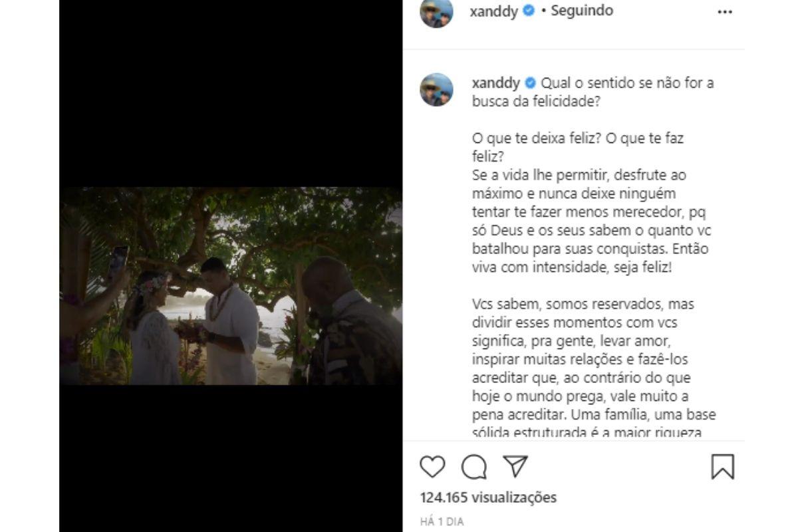798x532 pixels.
Task: Toggle the Seguindo following button
Action: click(x=581, y=11)
